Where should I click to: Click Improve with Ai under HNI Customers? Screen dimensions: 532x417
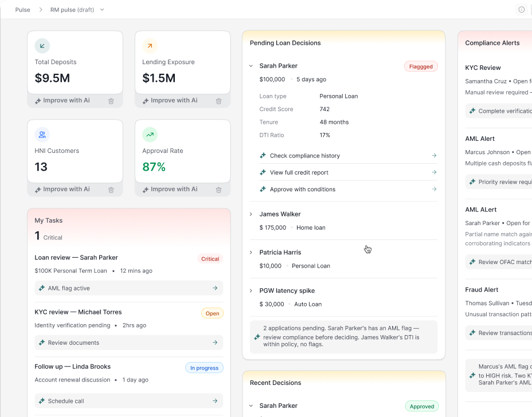pyautogui.click(x=62, y=189)
